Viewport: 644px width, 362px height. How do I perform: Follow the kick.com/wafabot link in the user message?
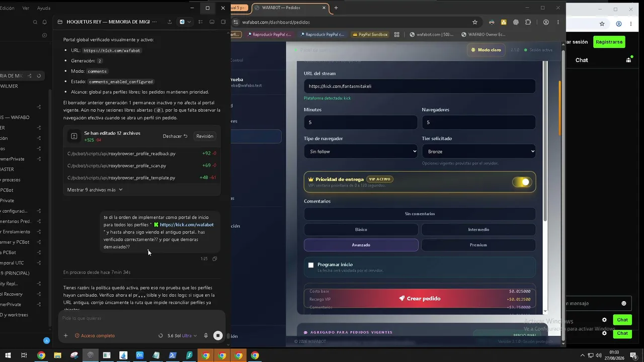point(187,225)
